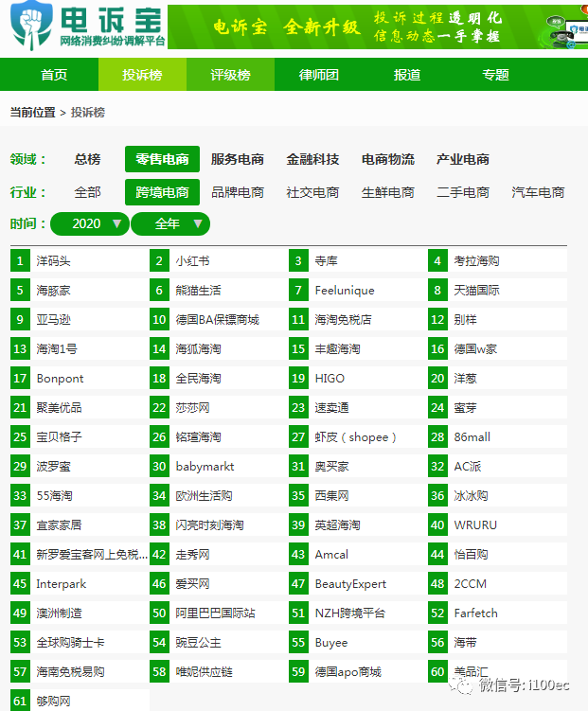Click the 电诉宝 fist shield logo
The height and width of the screenshot is (711, 588).
[32, 25]
